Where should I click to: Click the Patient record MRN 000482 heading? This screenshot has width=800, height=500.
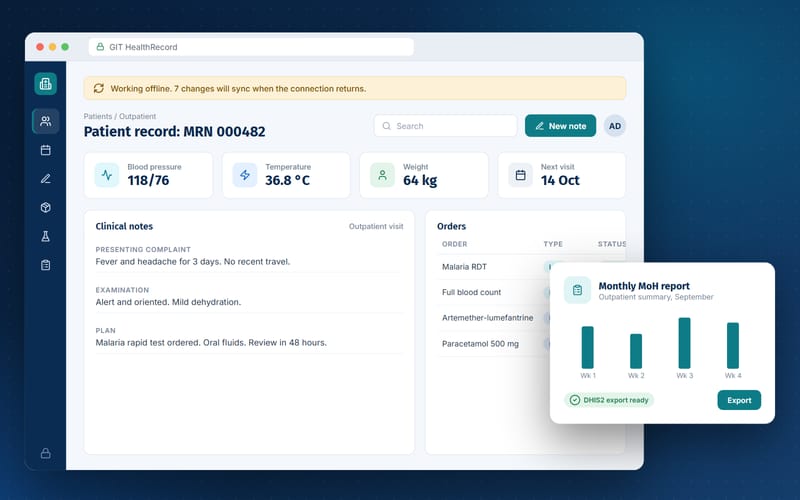click(174, 132)
